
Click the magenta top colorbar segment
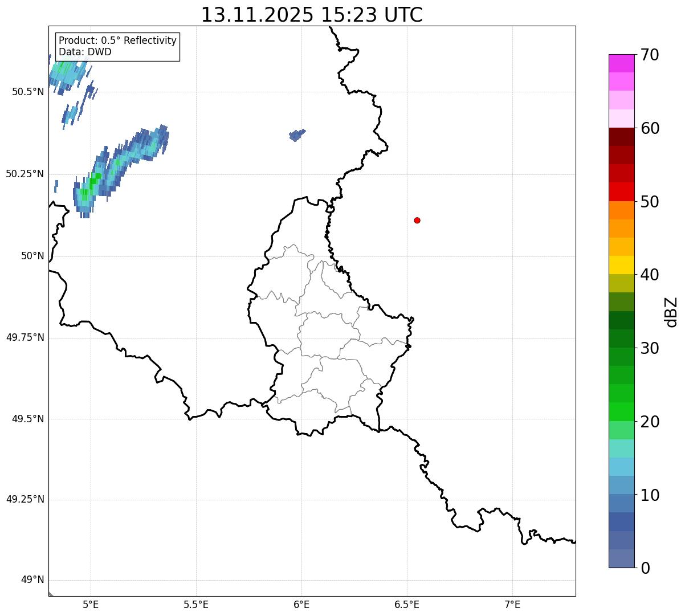tap(621, 63)
